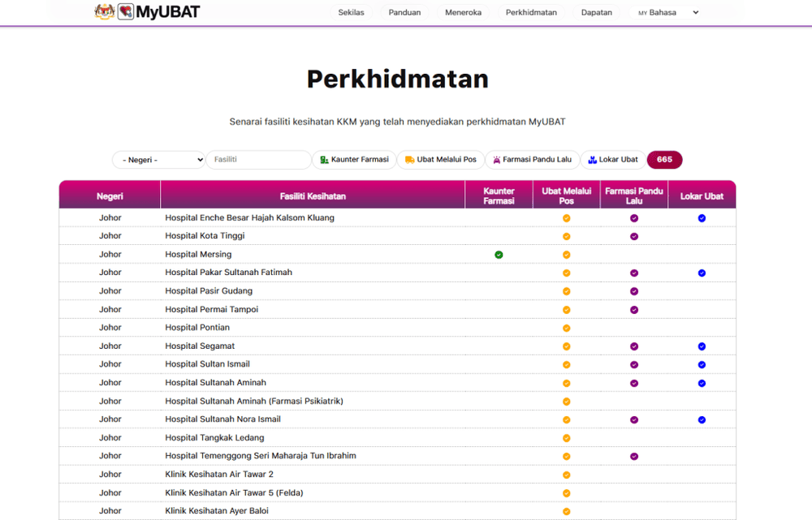This screenshot has height=520, width=812.
Task: Click purple drive-thru check for Hospital Permai Tampoi
Action: (x=634, y=310)
